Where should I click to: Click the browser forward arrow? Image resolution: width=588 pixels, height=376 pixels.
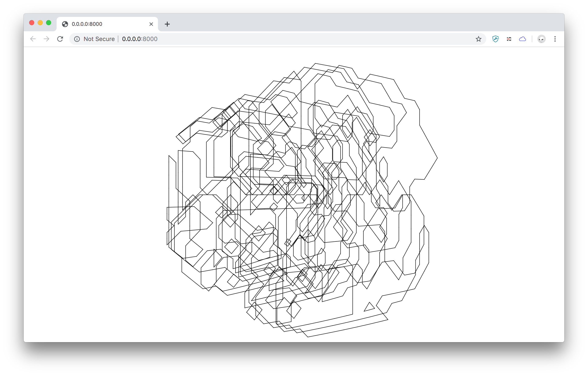coord(46,39)
